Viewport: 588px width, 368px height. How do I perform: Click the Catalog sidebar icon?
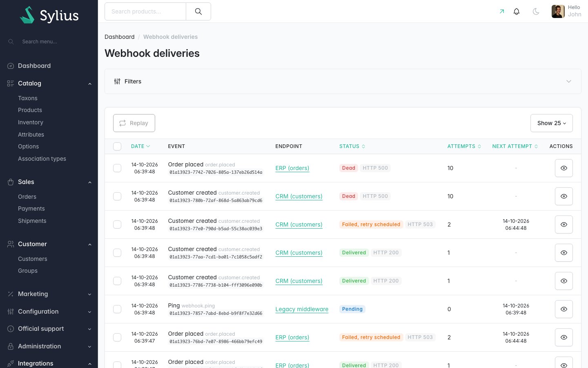tap(11, 83)
